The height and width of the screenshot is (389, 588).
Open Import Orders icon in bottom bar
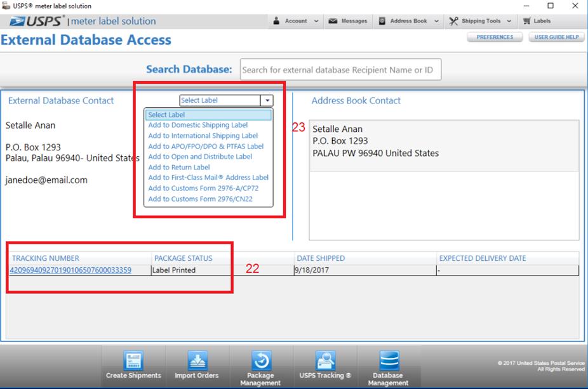point(197,361)
